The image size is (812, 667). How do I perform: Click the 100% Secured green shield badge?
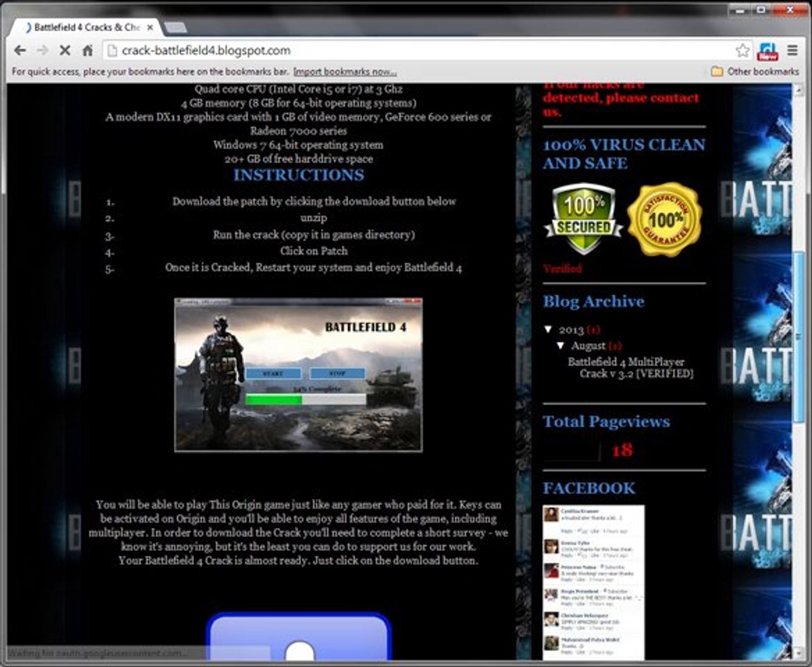point(583,220)
